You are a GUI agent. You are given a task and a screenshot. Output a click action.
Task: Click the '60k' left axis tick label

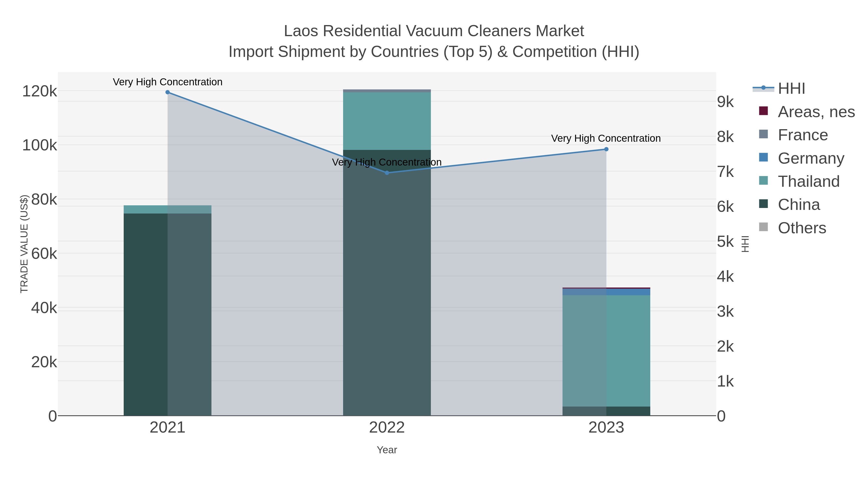point(44,254)
